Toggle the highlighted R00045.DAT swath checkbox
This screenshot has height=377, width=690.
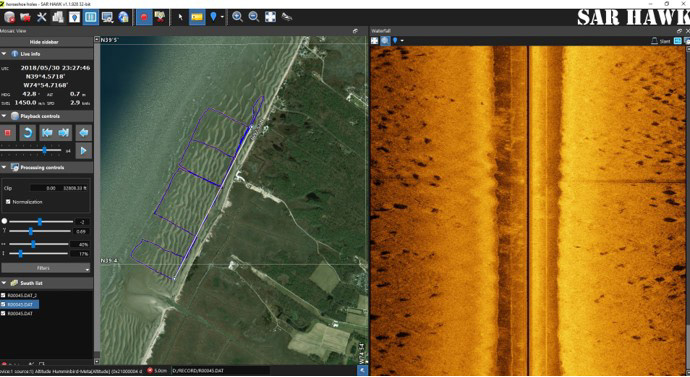click(4, 304)
